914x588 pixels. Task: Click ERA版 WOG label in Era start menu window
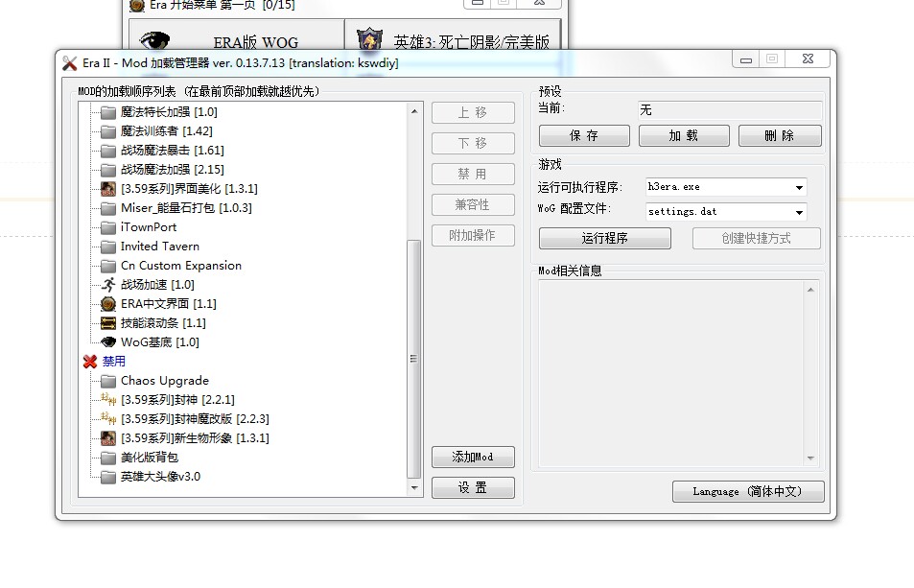click(x=256, y=42)
